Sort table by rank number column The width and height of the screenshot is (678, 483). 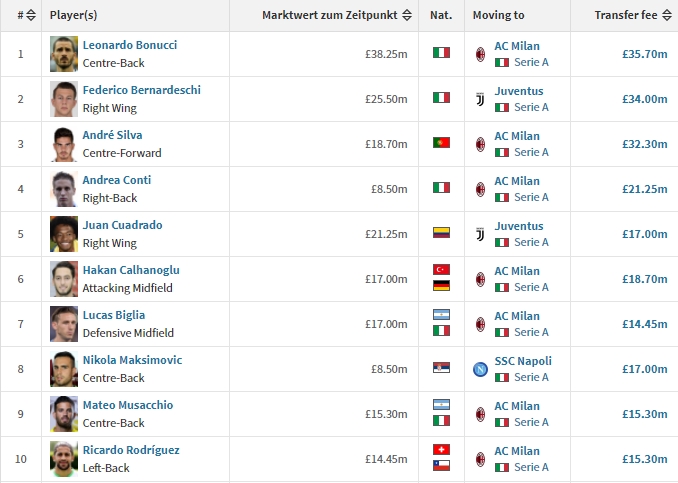(31, 15)
